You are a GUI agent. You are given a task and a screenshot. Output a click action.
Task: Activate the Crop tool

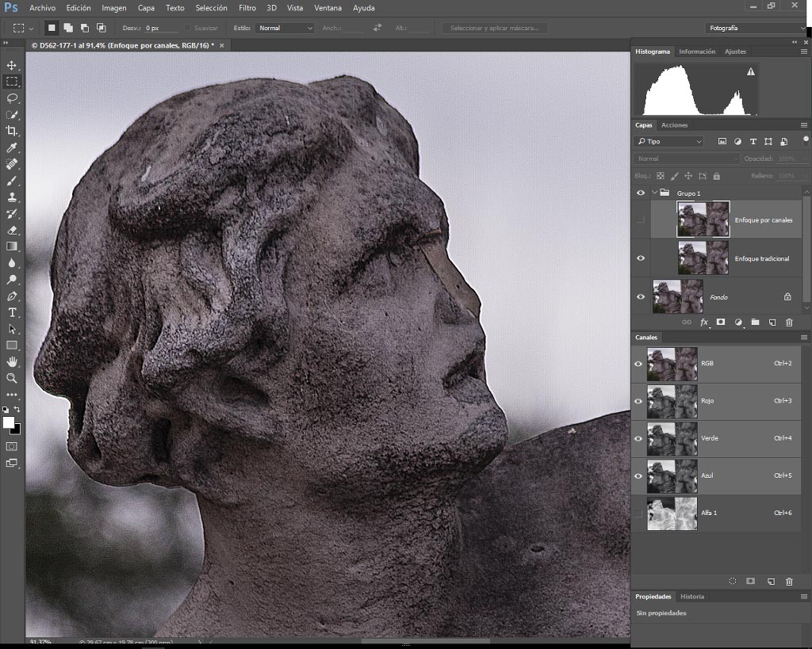click(11, 131)
